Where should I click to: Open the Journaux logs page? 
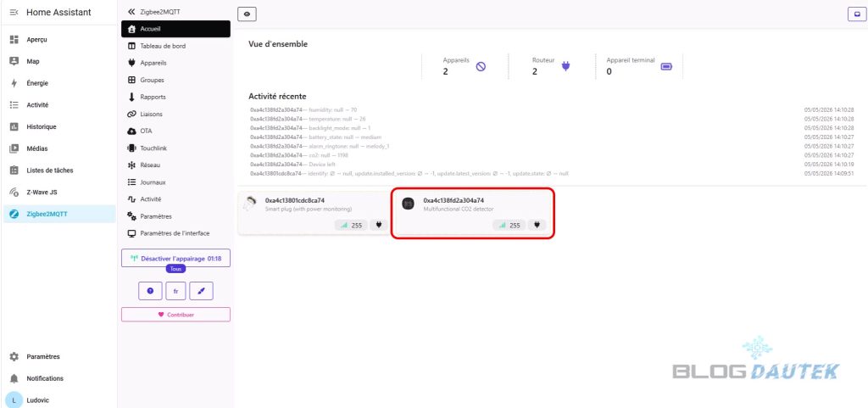175,182
